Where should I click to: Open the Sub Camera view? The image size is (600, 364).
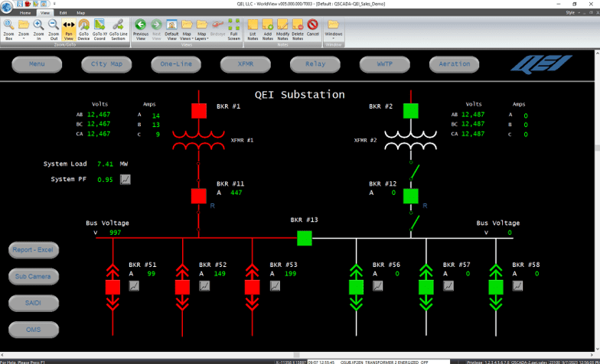click(x=34, y=277)
